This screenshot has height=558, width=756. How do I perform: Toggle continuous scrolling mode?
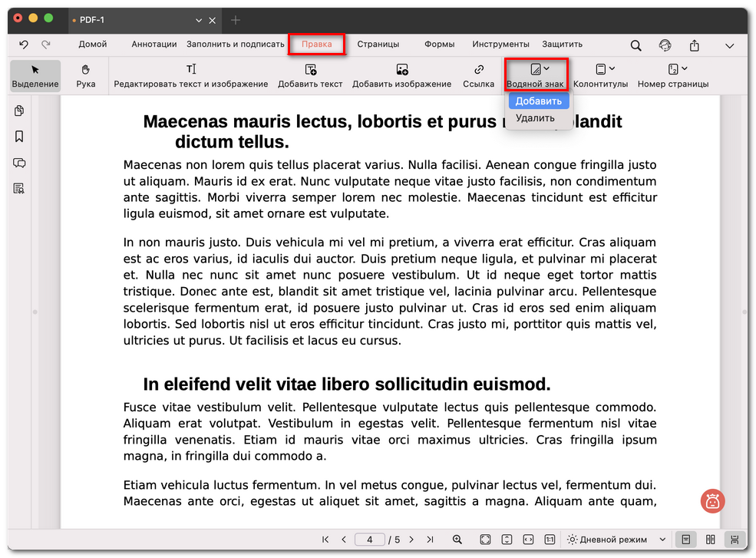pyautogui.click(x=735, y=540)
